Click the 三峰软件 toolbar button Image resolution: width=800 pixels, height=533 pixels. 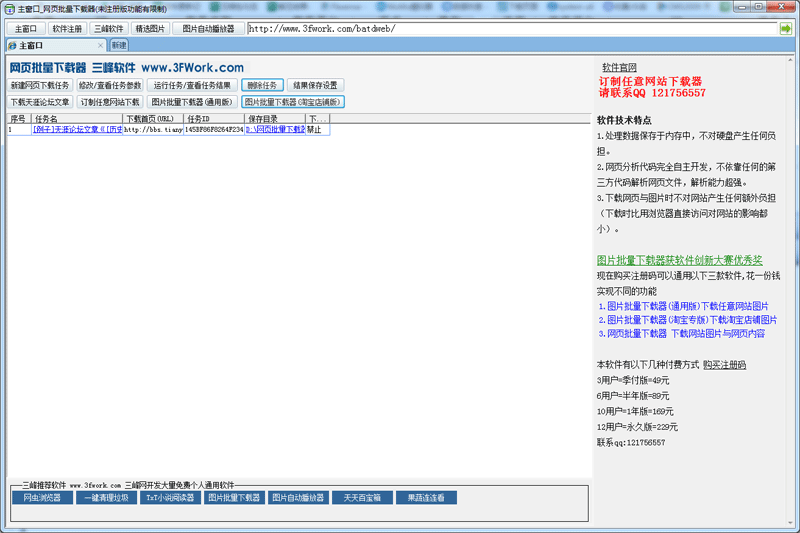(x=109, y=29)
